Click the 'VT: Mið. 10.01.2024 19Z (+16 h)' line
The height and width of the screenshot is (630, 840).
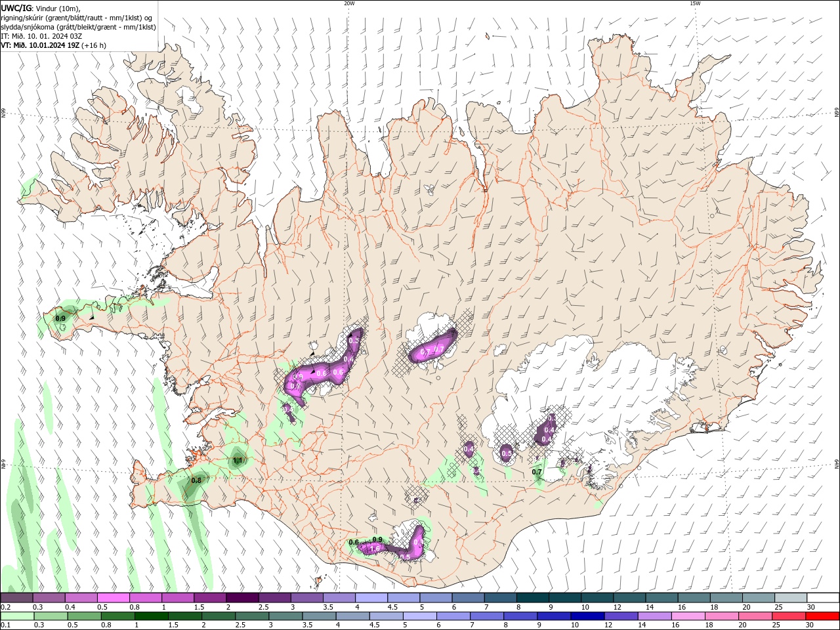click(x=54, y=45)
